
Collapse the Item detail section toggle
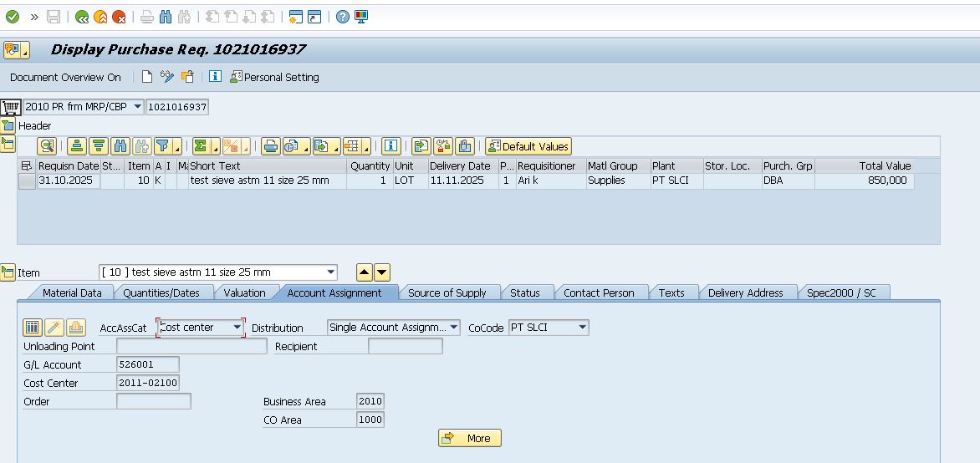(x=8, y=272)
